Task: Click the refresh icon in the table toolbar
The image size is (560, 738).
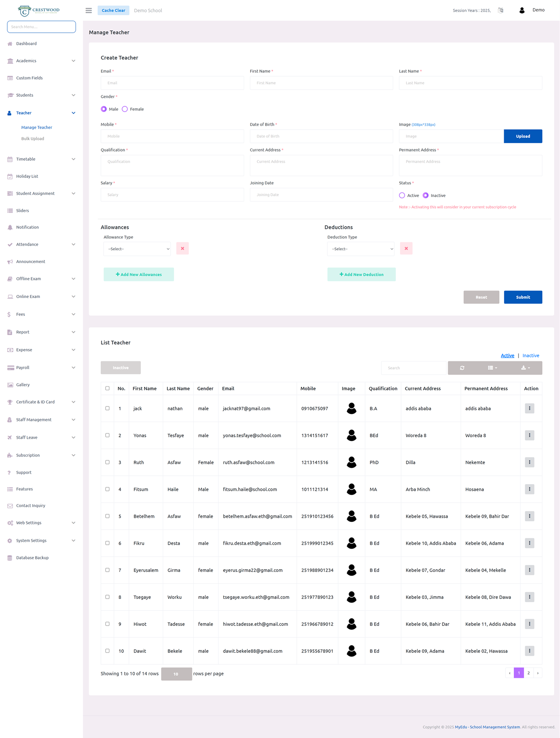Action: [462, 368]
